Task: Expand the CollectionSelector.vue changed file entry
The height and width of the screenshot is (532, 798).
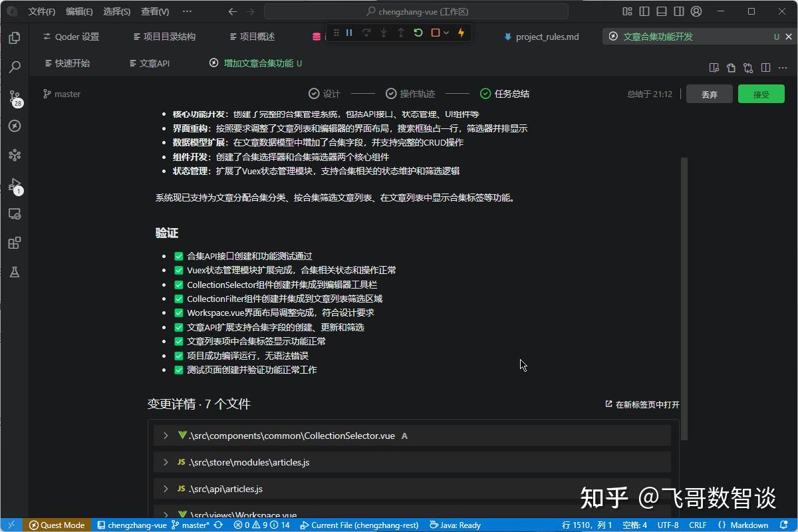Action: pyautogui.click(x=165, y=436)
